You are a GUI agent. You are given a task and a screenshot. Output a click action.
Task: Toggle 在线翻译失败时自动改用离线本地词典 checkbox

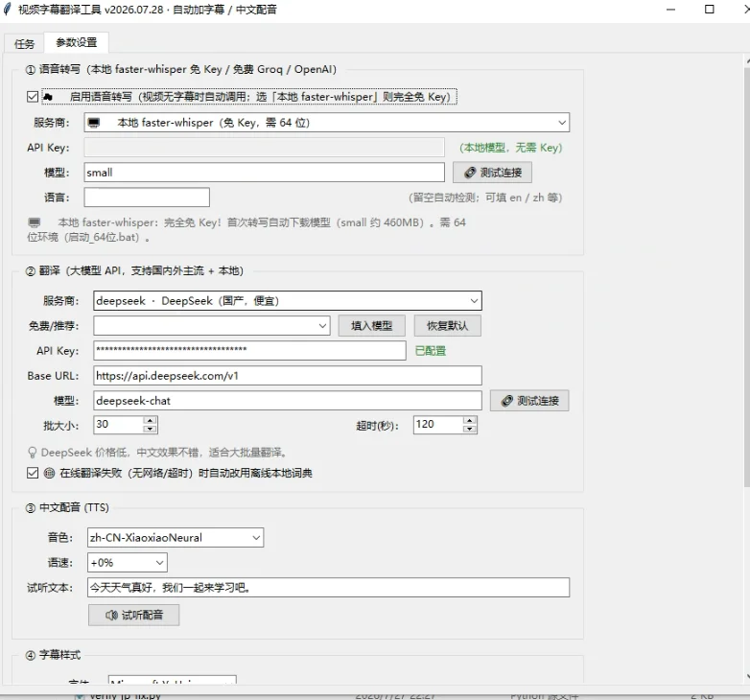tap(33, 473)
